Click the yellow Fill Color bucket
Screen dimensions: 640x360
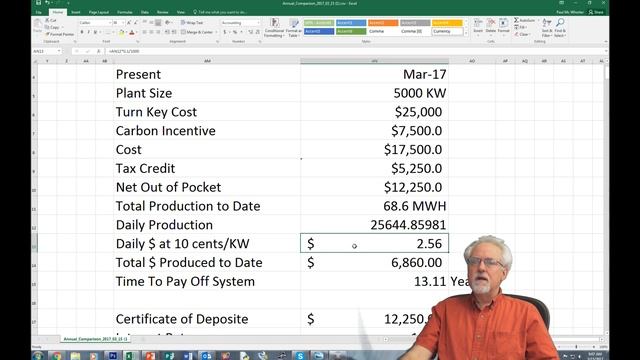click(121, 33)
